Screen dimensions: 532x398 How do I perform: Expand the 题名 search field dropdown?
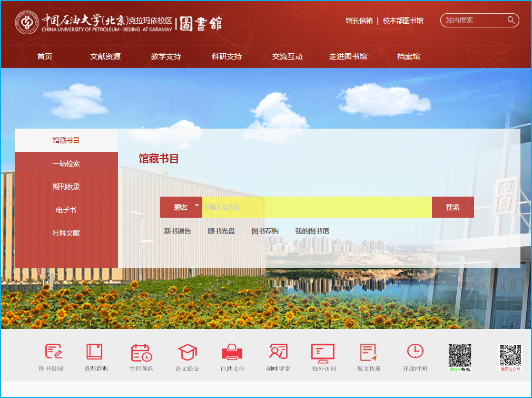click(197, 206)
